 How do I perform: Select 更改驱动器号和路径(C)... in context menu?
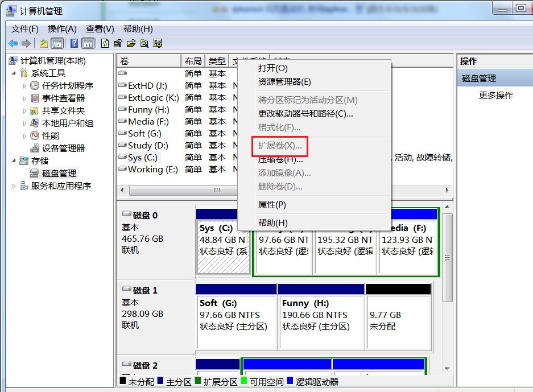305,114
